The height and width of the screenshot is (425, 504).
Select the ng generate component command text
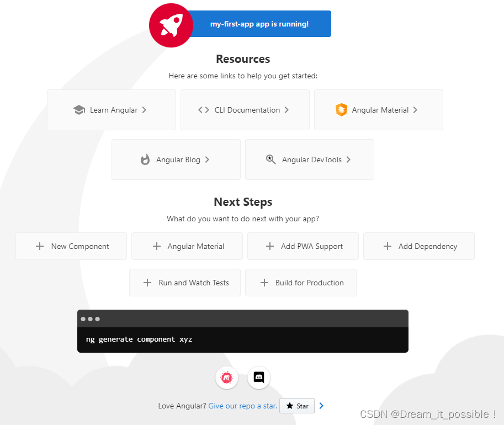(139, 339)
